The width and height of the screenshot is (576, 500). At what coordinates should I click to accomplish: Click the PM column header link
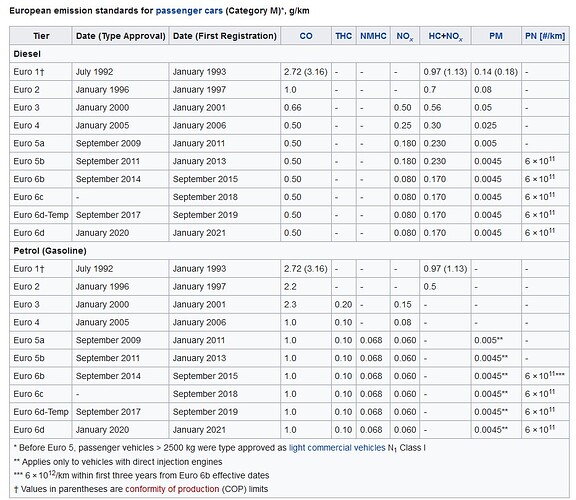tap(496, 36)
